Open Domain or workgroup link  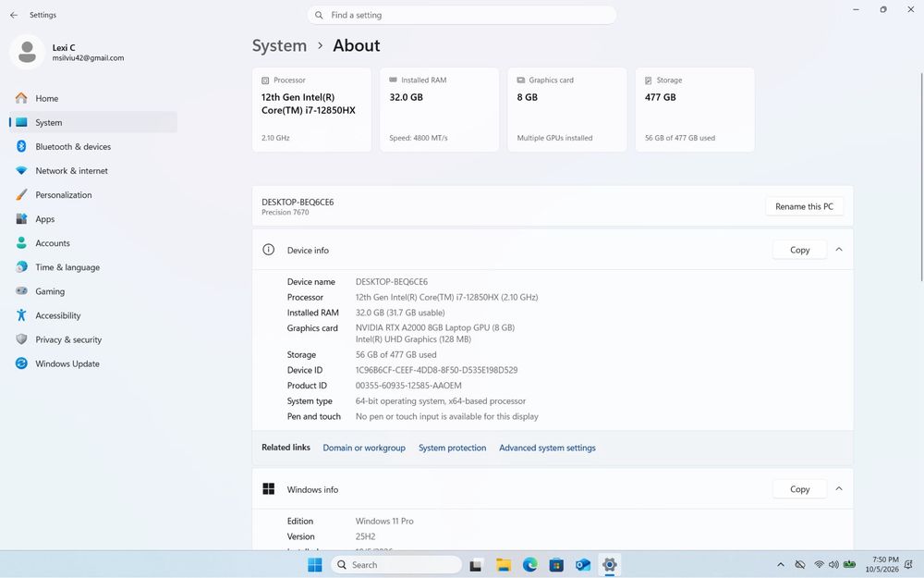click(x=364, y=448)
